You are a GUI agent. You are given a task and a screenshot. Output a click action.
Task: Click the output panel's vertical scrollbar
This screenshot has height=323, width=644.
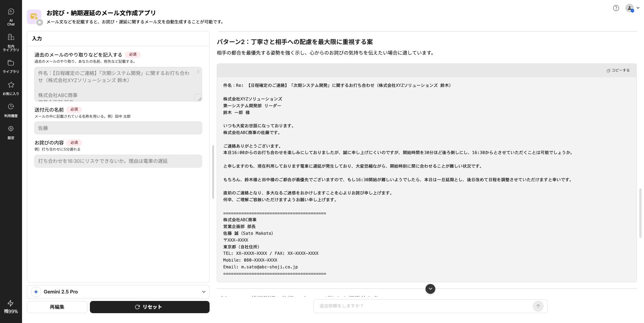click(640, 213)
